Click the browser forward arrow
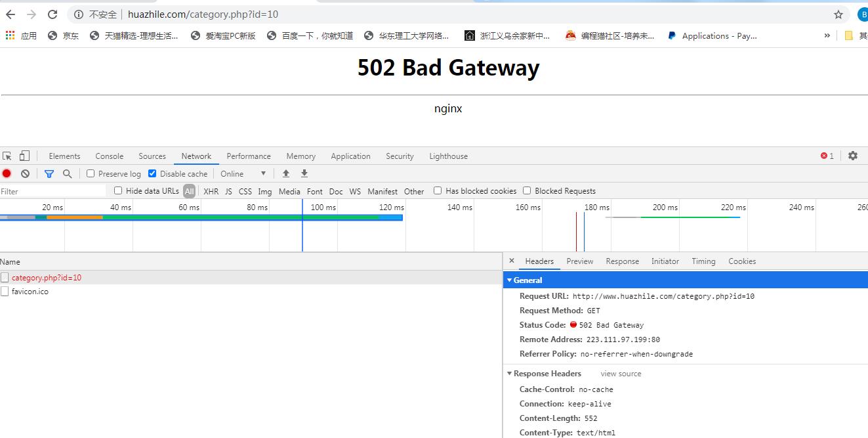This screenshot has width=868, height=438. pyautogui.click(x=31, y=14)
